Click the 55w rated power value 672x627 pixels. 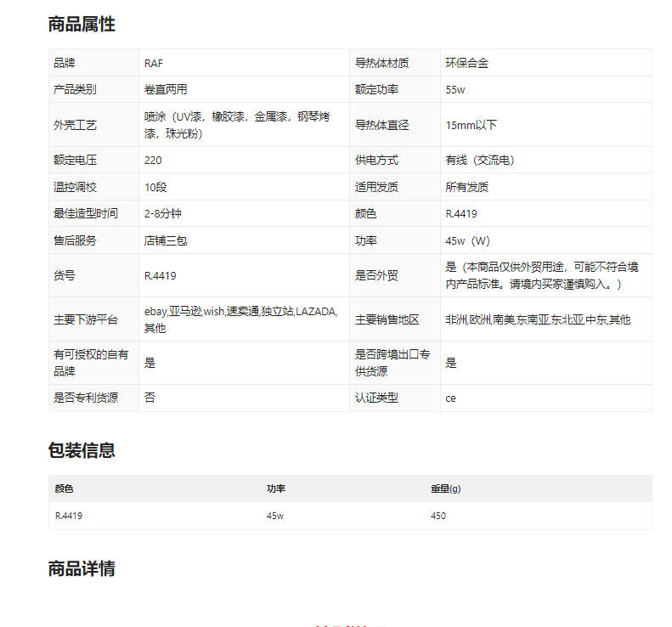coord(455,89)
